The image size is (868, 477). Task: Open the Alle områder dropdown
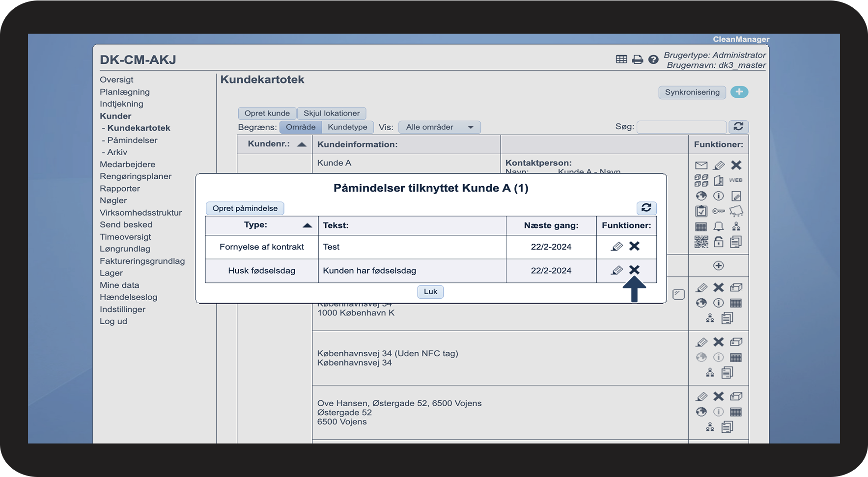pos(439,127)
